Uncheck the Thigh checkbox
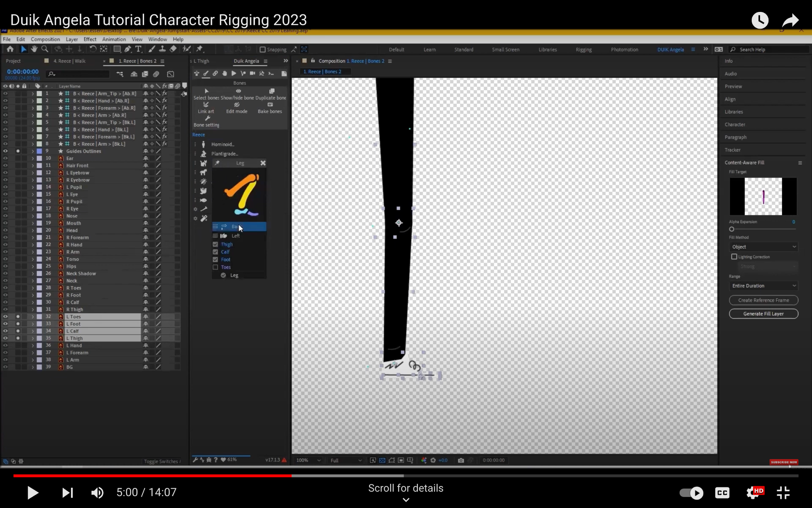Screen dimensions: 812x508 click(x=215, y=244)
